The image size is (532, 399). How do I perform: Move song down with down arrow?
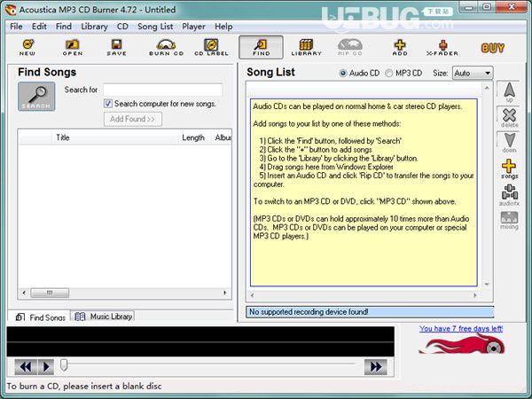(x=509, y=143)
